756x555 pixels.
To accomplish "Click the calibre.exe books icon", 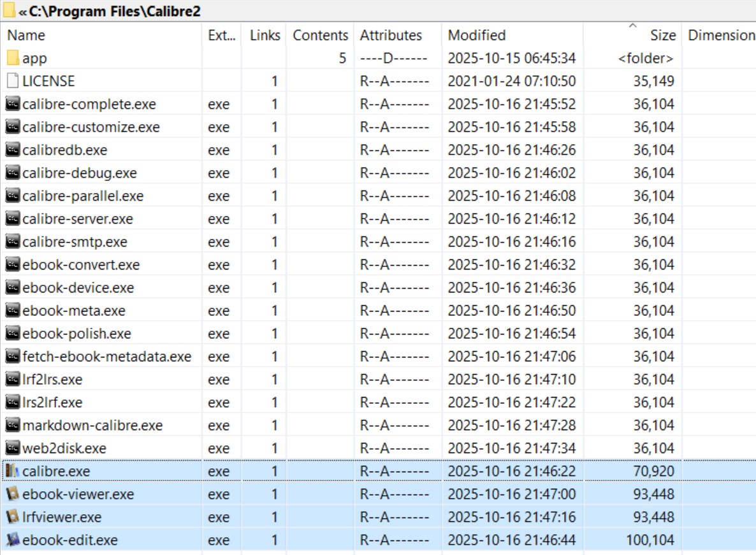I will [x=13, y=471].
